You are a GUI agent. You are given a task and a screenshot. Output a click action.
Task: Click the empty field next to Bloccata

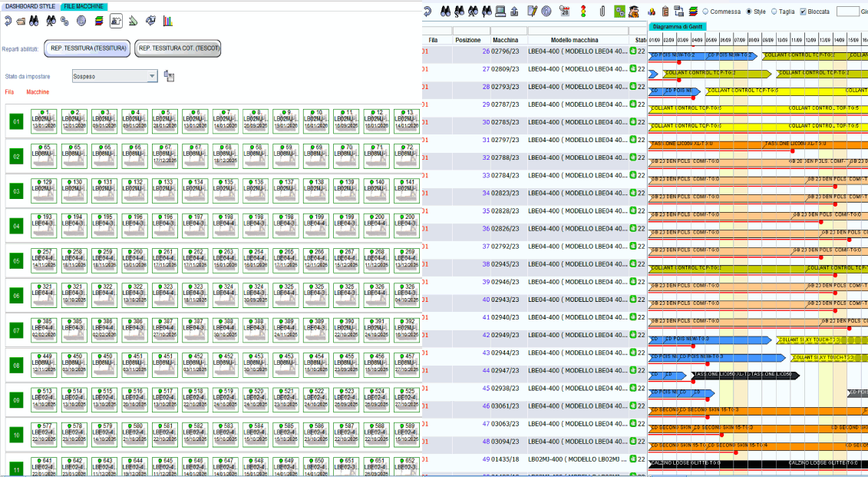click(x=847, y=11)
